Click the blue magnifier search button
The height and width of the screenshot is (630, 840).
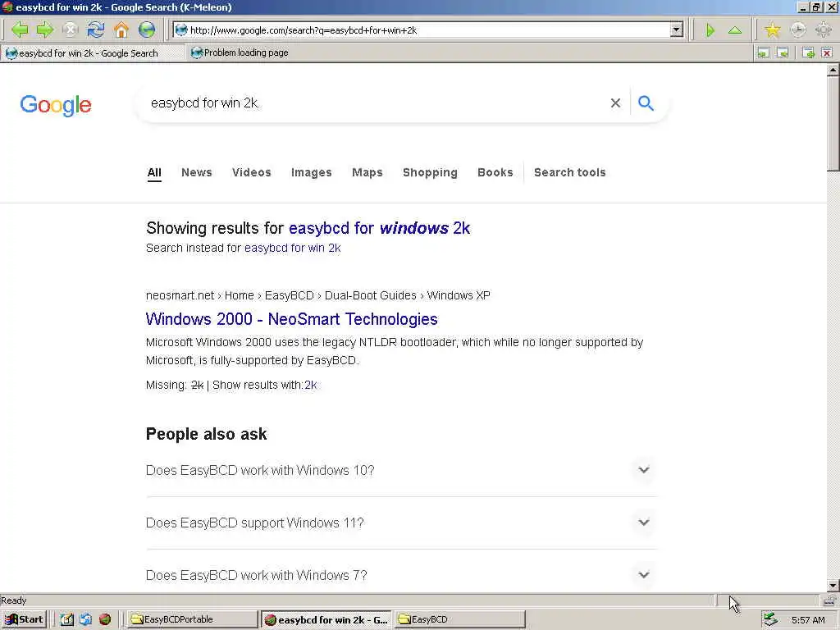click(646, 103)
